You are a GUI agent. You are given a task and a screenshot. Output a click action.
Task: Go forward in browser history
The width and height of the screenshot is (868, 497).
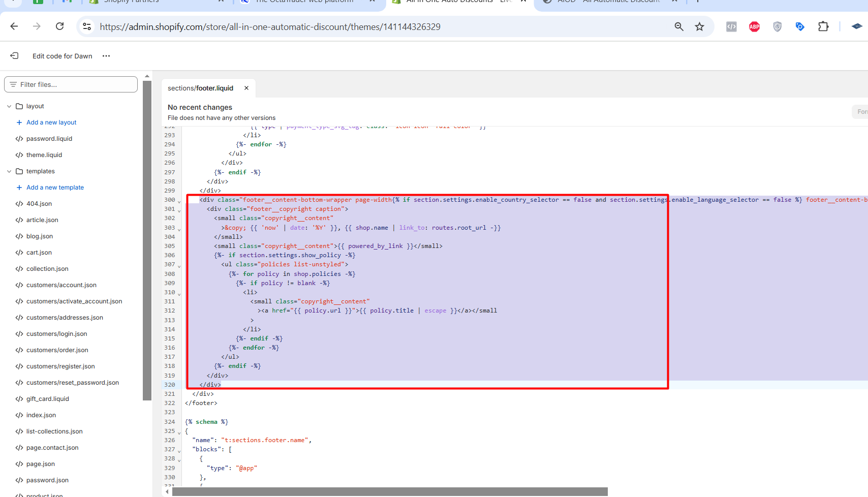coord(37,26)
